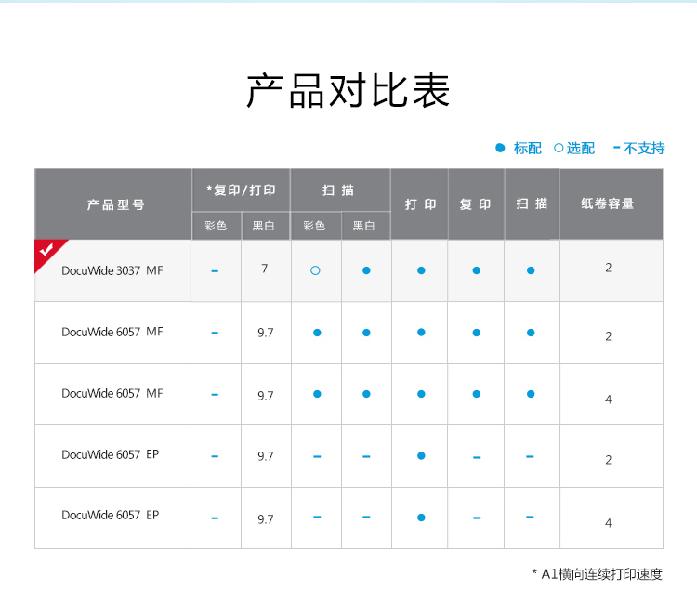Click the A1横向连续打印速度 footnote
The height and width of the screenshot is (616, 697).
[597, 574]
